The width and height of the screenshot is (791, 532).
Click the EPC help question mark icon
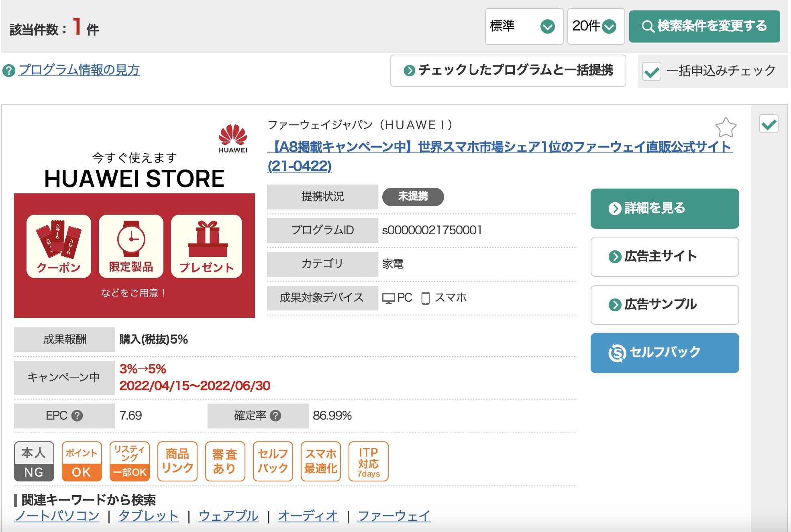click(x=77, y=416)
